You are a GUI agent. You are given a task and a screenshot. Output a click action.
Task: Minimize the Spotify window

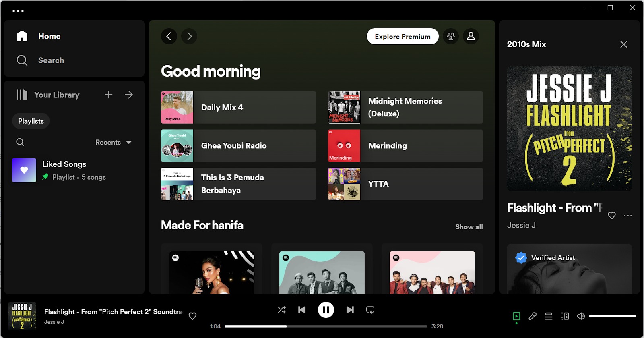click(x=588, y=8)
